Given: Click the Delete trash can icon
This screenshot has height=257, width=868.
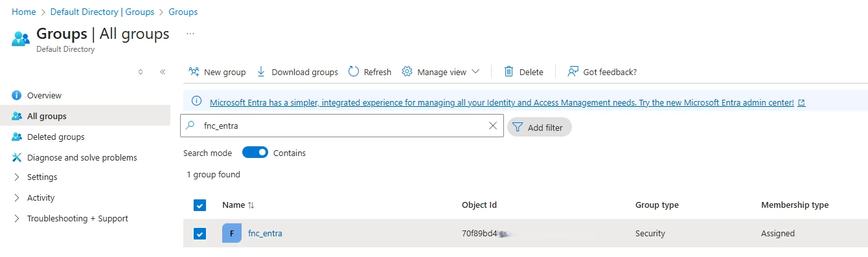Looking at the screenshot, I should pyautogui.click(x=509, y=72).
